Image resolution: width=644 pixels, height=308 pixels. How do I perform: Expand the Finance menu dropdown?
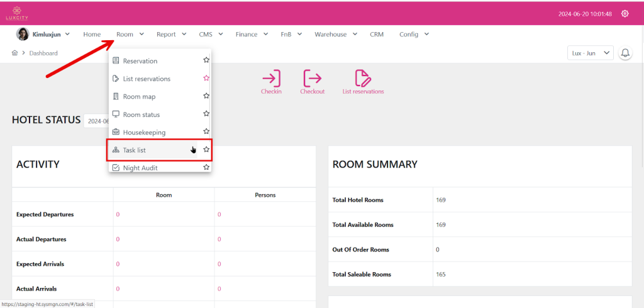(x=252, y=35)
